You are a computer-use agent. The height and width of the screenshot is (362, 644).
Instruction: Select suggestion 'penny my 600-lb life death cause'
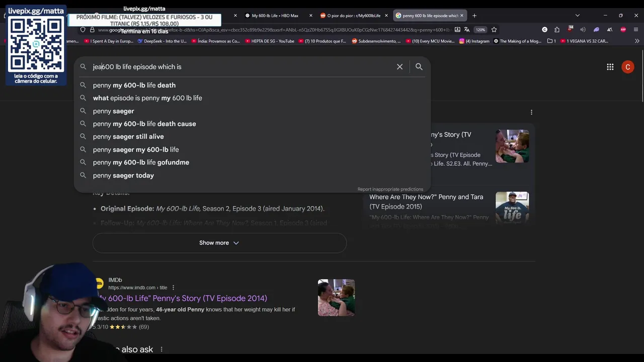pos(252,124)
